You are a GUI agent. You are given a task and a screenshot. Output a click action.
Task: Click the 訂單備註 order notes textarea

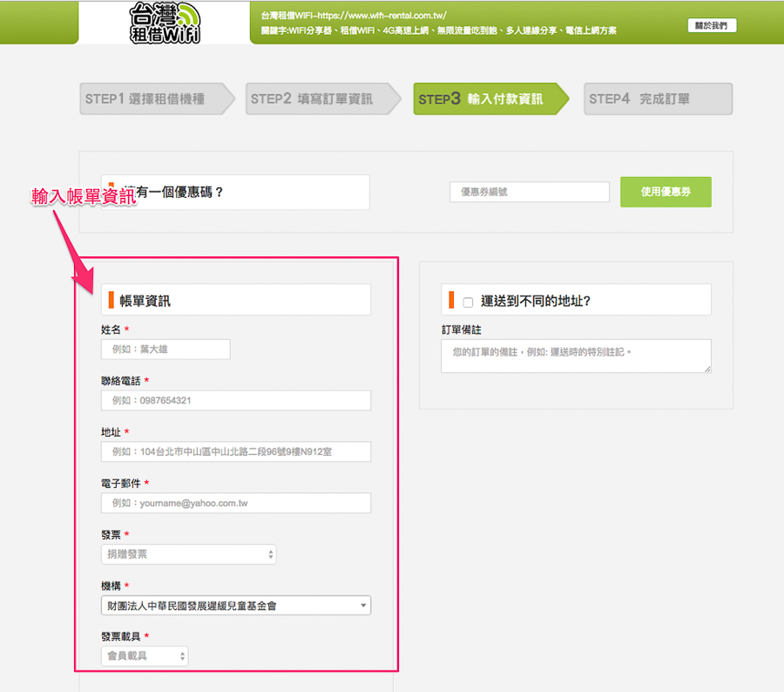click(576, 356)
